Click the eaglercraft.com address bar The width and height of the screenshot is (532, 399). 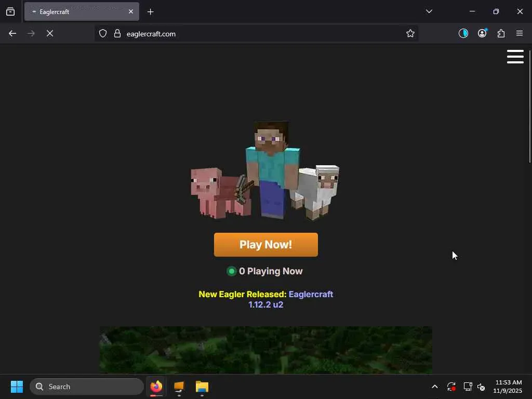click(x=256, y=34)
